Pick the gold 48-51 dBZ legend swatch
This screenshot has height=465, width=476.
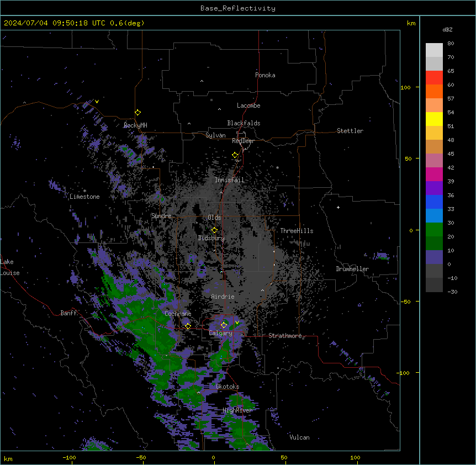coord(434,133)
